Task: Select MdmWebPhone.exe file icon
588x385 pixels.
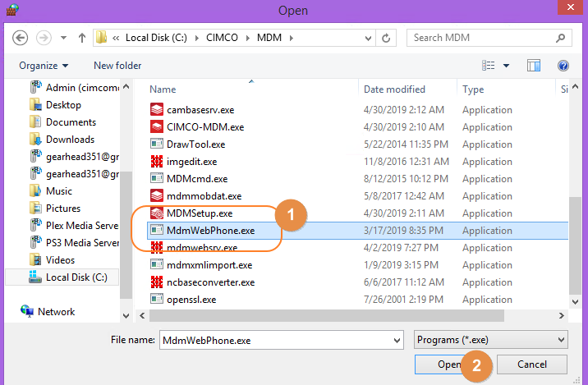Action: [157, 230]
